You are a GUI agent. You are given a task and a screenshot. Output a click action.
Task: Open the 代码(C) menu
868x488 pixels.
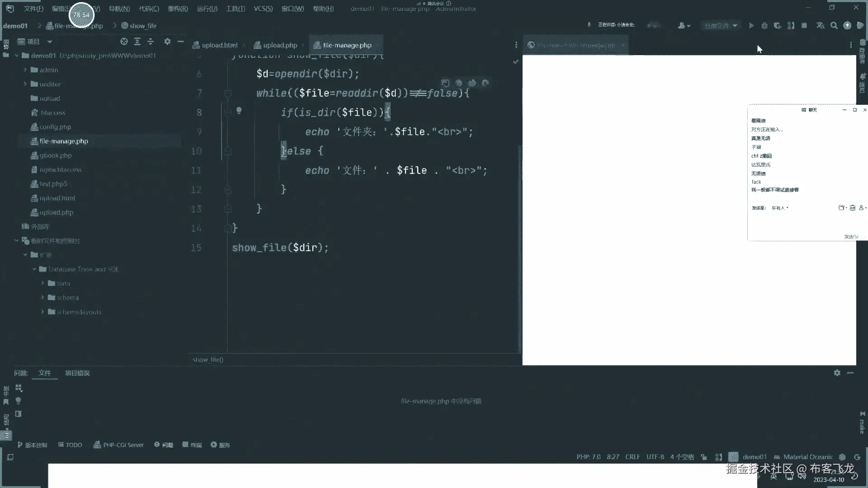click(149, 9)
